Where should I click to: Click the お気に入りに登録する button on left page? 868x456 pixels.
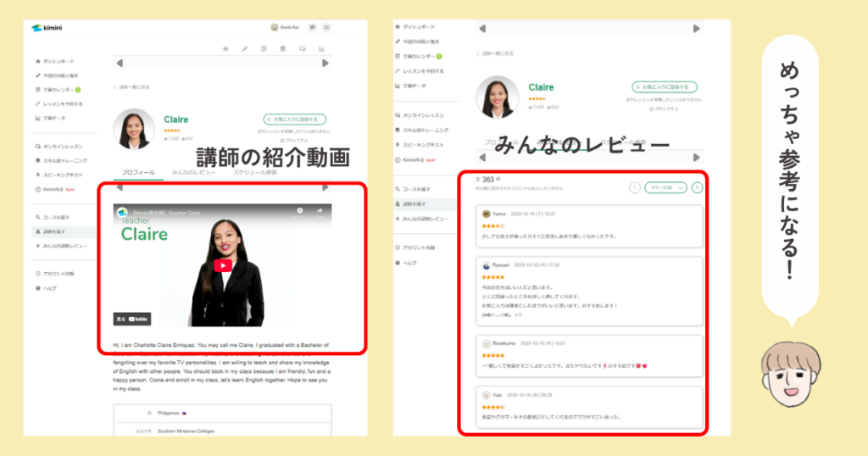point(294,120)
